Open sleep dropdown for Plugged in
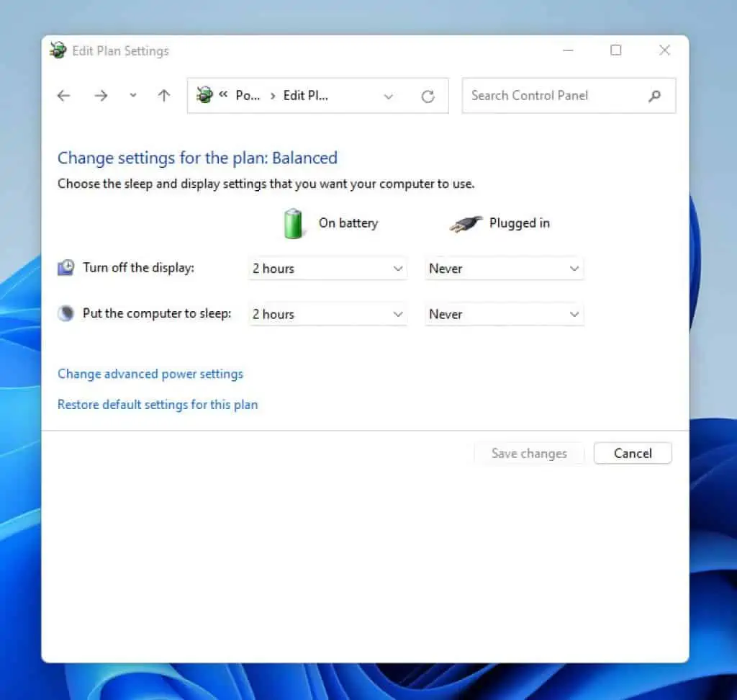This screenshot has width=737, height=700. [504, 314]
